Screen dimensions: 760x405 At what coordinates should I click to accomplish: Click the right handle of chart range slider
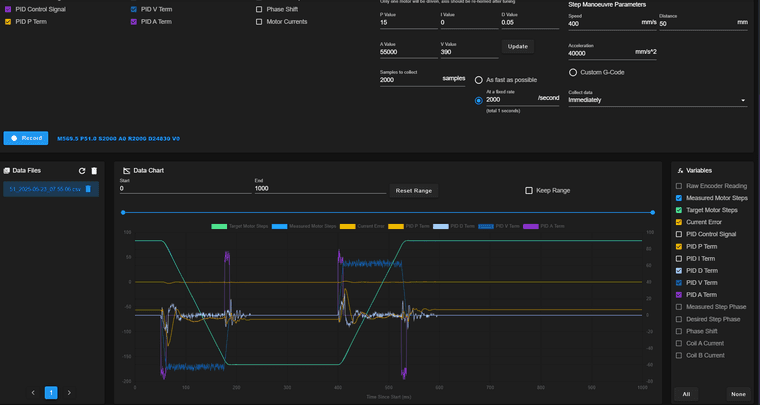pyautogui.click(x=652, y=212)
